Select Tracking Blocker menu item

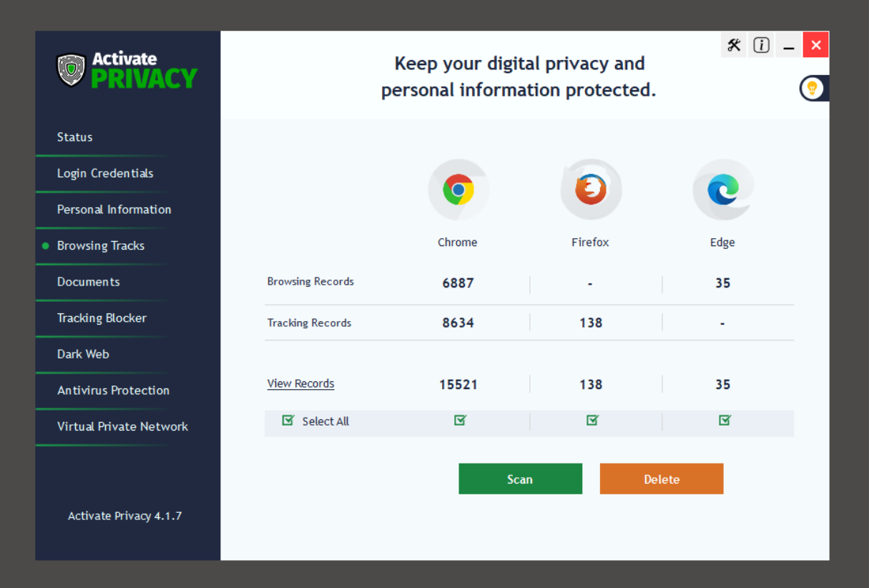click(x=102, y=318)
